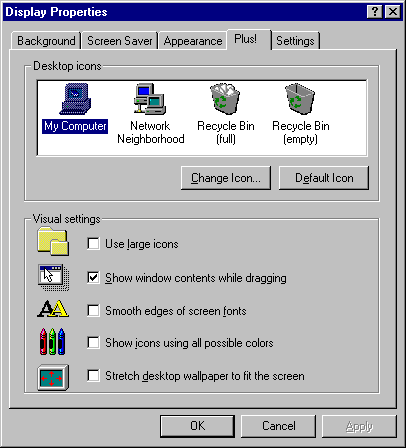The image size is (406, 448).
Task: Click the question mark help button
Action: 375,12
